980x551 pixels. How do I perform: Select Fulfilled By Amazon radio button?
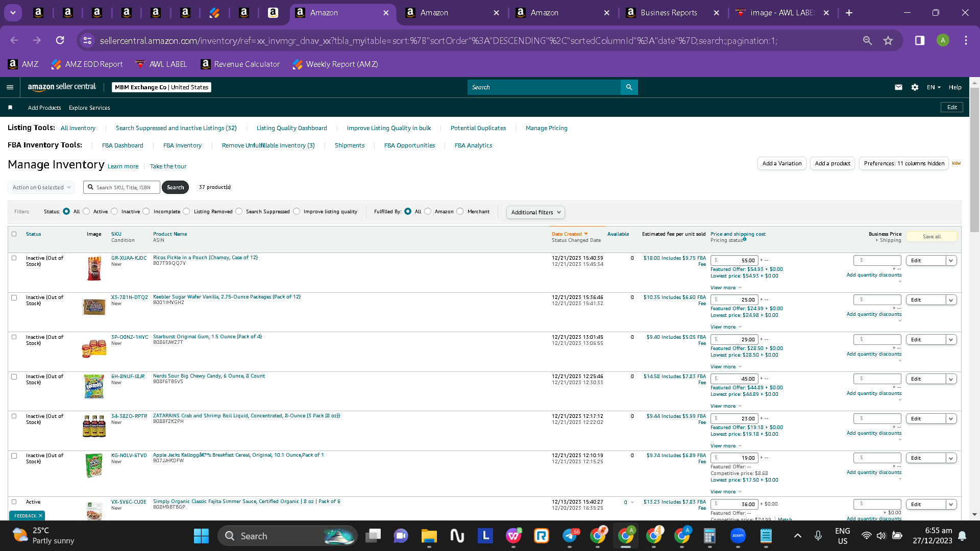click(x=428, y=211)
